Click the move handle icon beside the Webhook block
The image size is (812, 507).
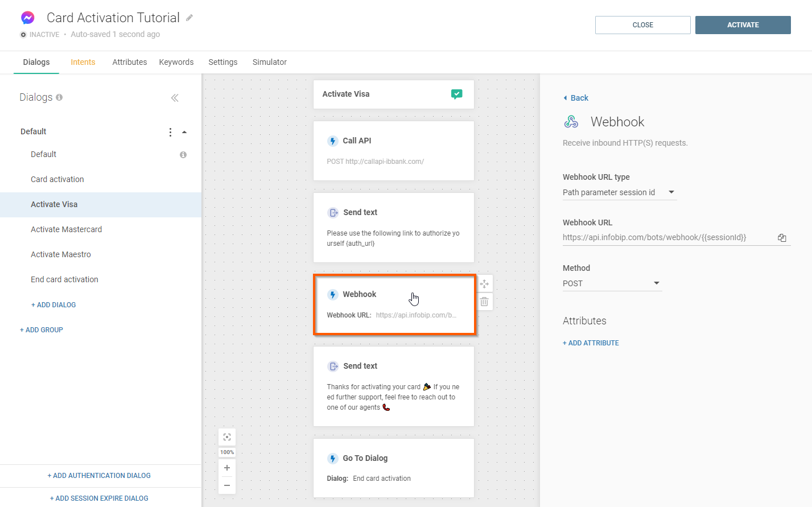click(484, 283)
